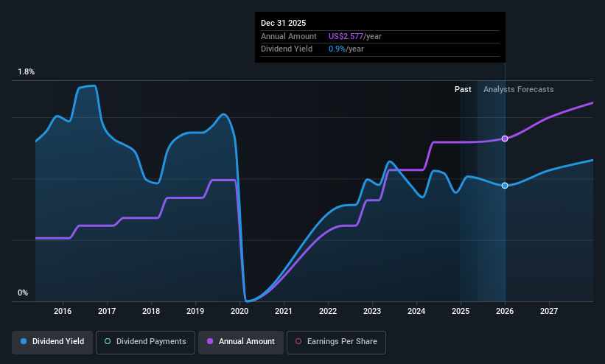Click the 2018 x-axis label
Screen dimensions: 605x364
[x=151, y=311]
